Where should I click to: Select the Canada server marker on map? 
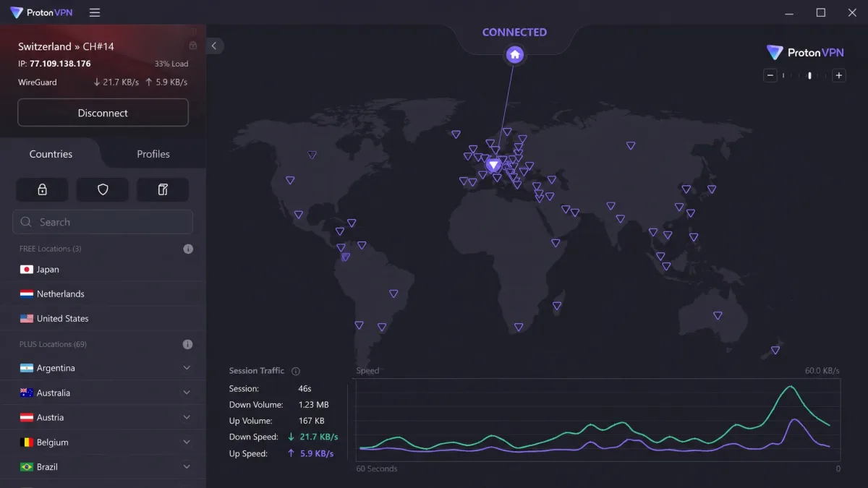312,155
